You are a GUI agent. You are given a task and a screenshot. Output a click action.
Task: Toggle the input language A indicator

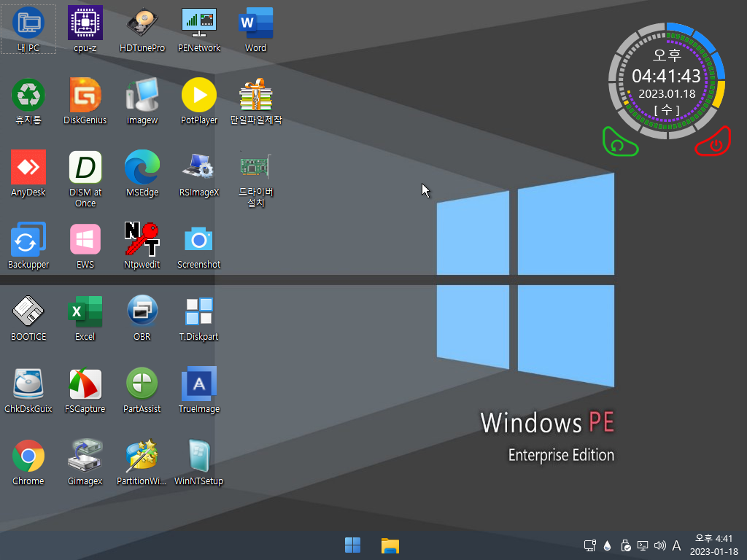coord(676,545)
